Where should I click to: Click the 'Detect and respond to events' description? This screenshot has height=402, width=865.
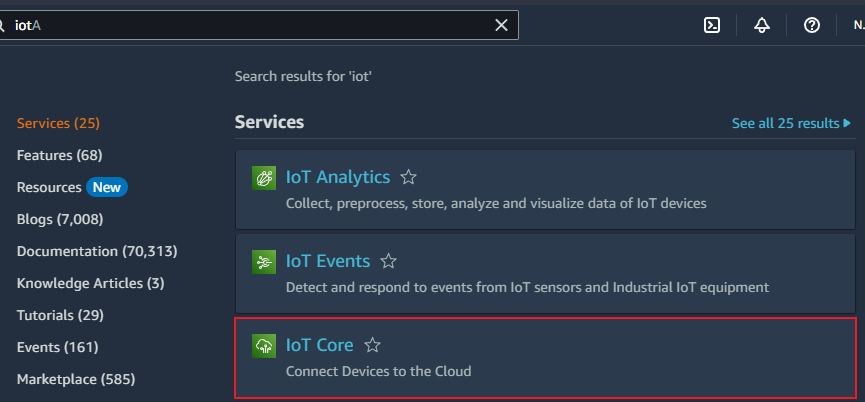point(527,287)
